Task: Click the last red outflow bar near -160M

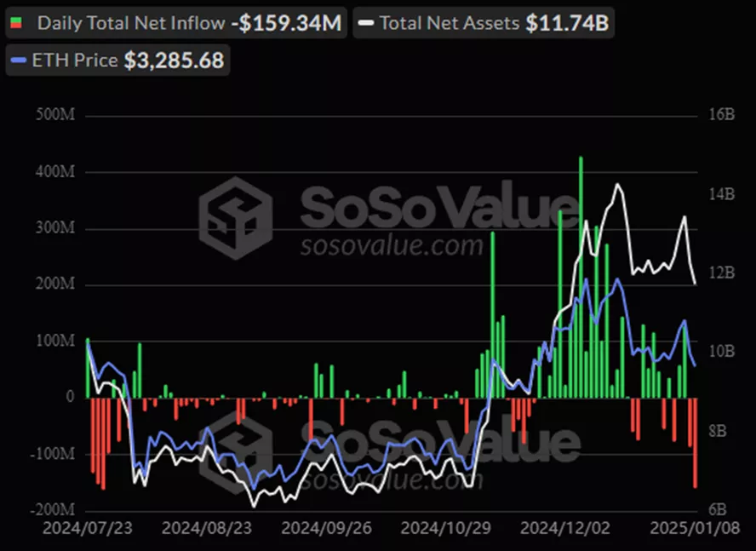Action: (x=696, y=443)
